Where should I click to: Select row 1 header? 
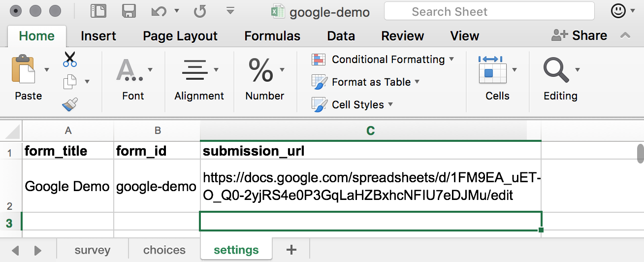[11, 151]
